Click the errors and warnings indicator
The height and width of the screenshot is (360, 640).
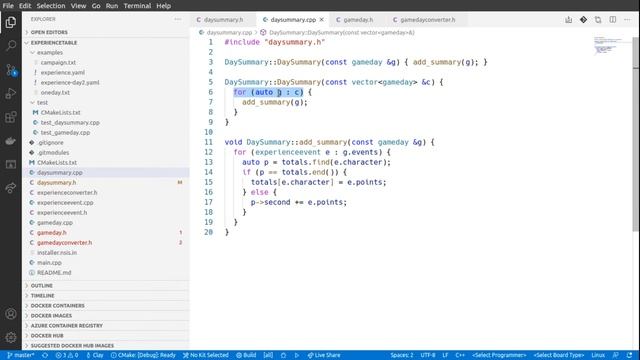[67, 355]
